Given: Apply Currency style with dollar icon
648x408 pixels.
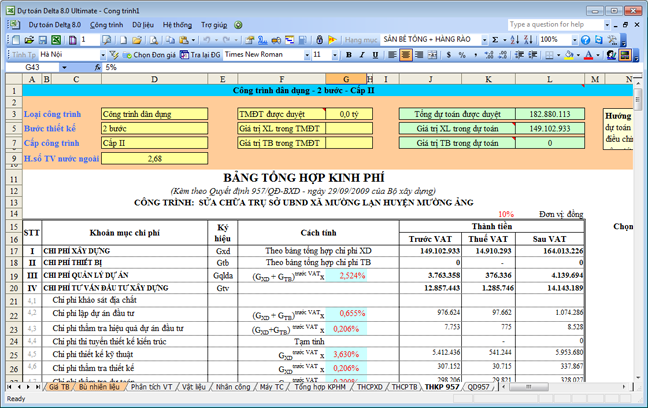Looking at the screenshot, I should [x=448, y=54].
